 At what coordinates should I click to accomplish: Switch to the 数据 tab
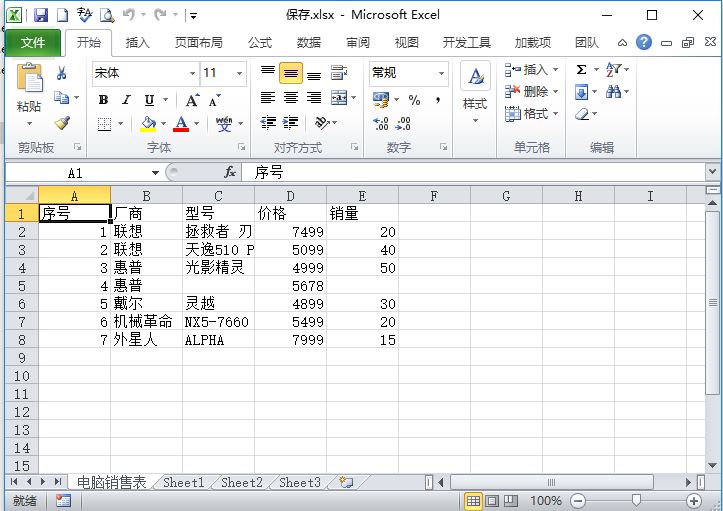tap(308, 43)
